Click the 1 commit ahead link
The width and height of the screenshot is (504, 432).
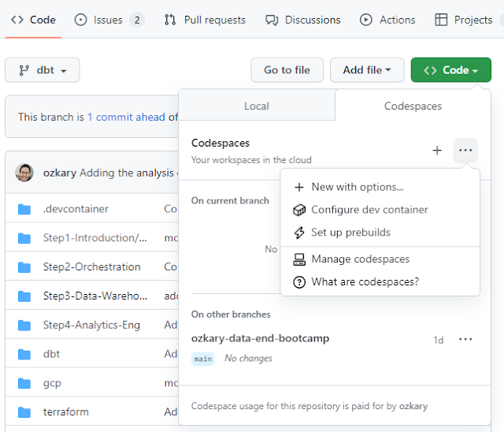coord(126,117)
